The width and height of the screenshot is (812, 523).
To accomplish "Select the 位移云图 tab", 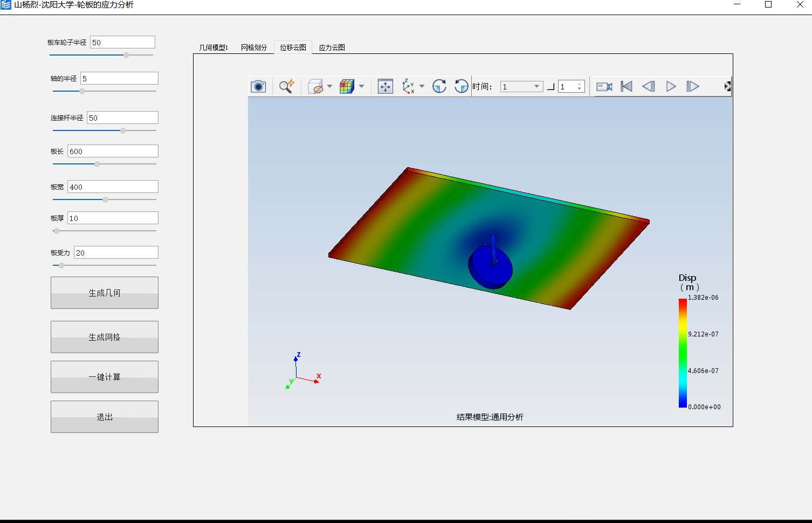I will tap(293, 47).
